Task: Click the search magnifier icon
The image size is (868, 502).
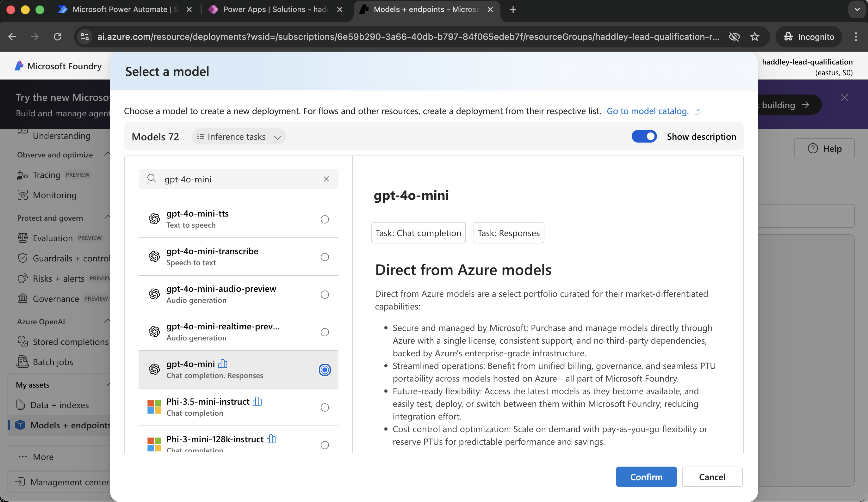Action: pos(152,178)
